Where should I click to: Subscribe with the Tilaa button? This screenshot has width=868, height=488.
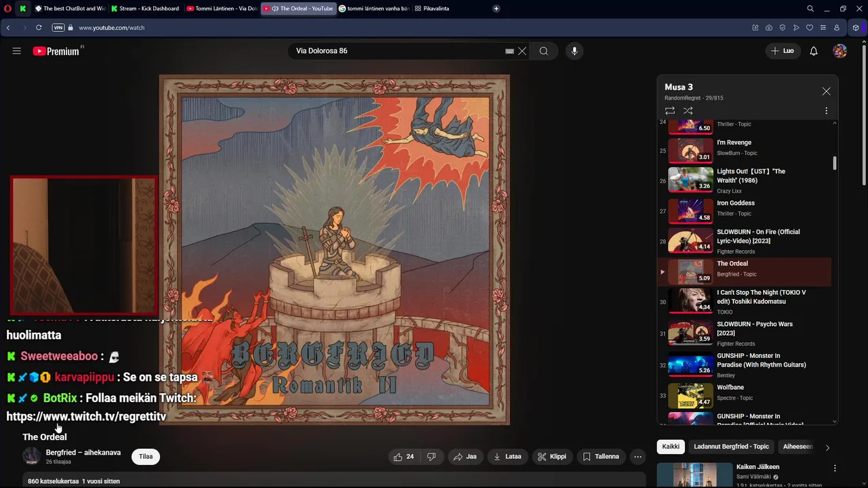[x=146, y=457]
